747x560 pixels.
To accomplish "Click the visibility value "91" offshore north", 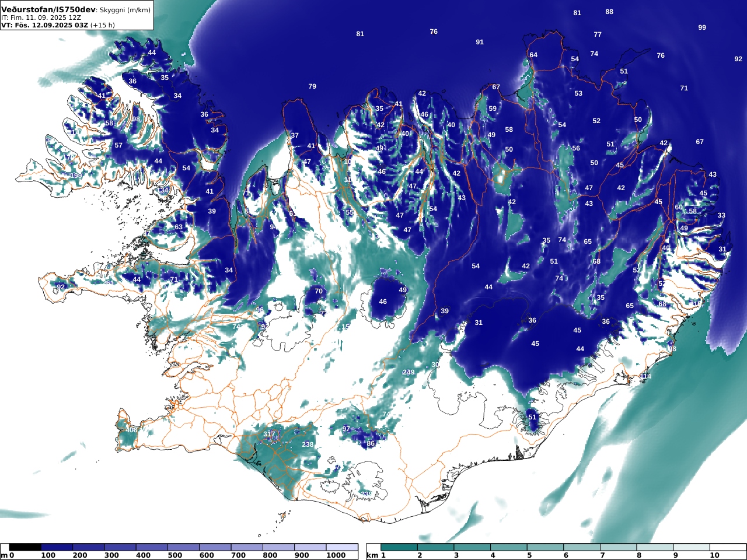I will point(480,42).
